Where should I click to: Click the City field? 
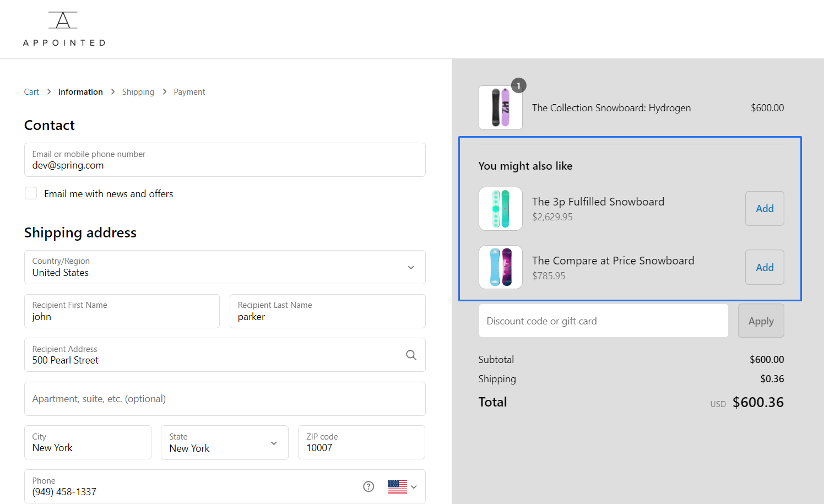pos(88,442)
